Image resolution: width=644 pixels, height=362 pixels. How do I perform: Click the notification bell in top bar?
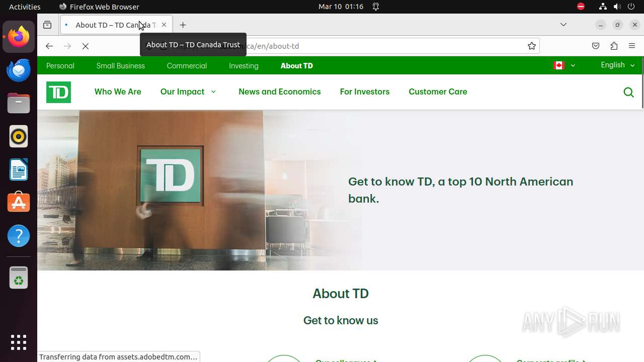[376, 7]
